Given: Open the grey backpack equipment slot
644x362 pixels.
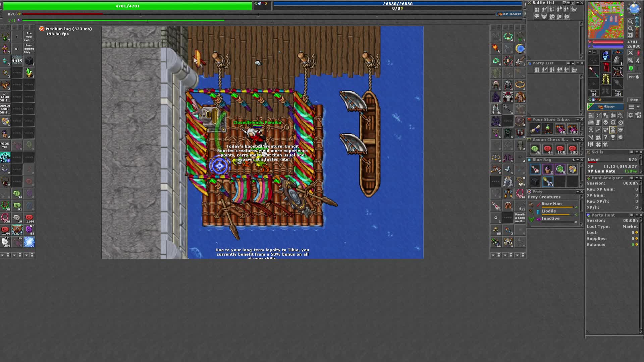Looking at the screenshot, I should [618, 60].
